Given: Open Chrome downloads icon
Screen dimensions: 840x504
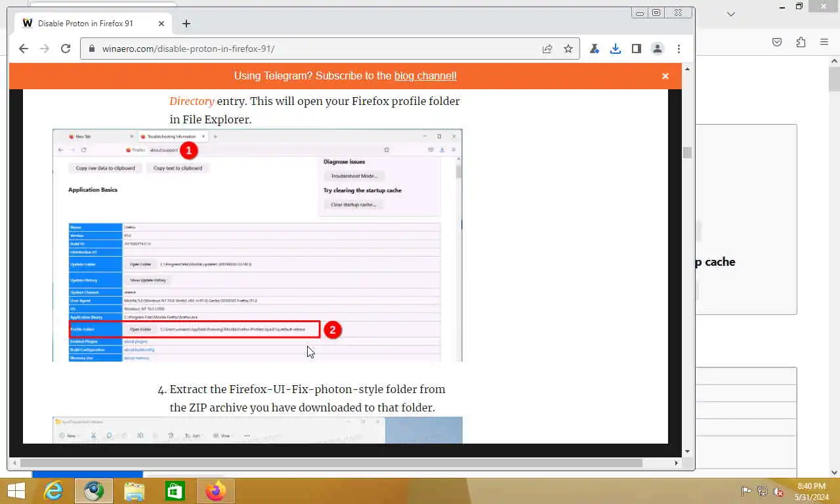Looking at the screenshot, I should point(616,49).
